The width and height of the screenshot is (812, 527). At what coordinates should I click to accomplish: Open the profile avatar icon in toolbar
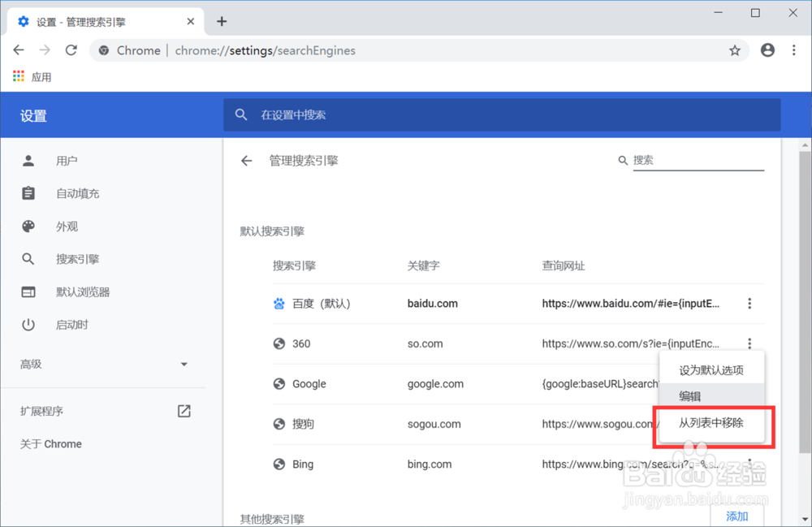767,50
